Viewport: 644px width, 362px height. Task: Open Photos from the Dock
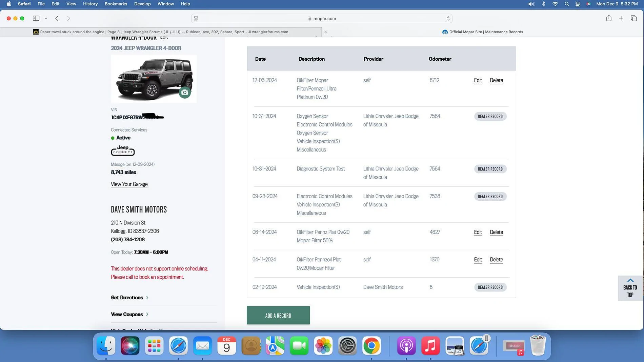(323, 346)
